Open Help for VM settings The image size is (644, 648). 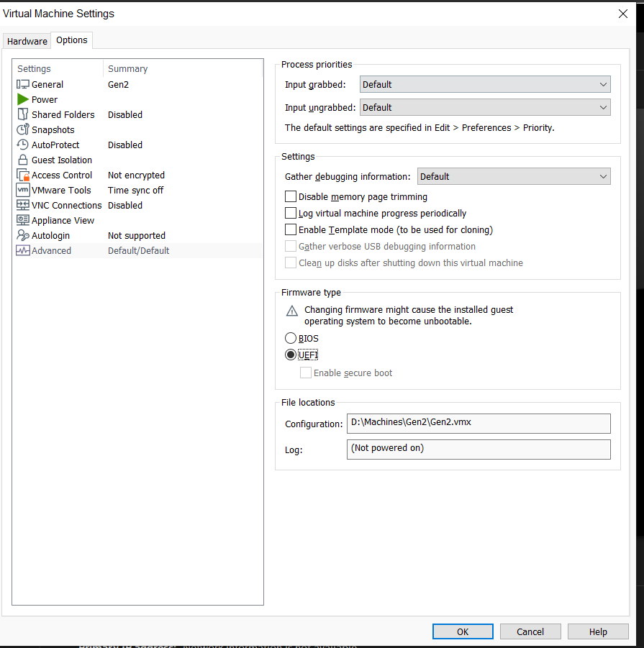tap(598, 631)
